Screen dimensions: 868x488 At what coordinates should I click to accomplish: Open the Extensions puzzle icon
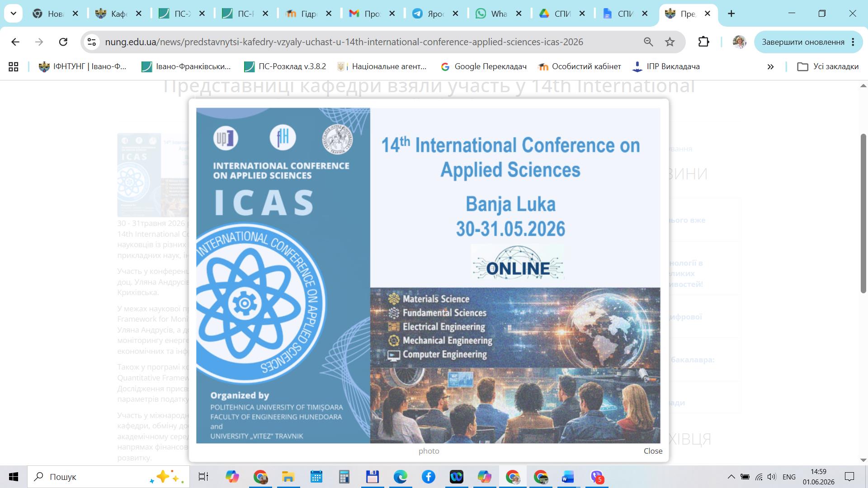pyautogui.click(x=703, y=42)
